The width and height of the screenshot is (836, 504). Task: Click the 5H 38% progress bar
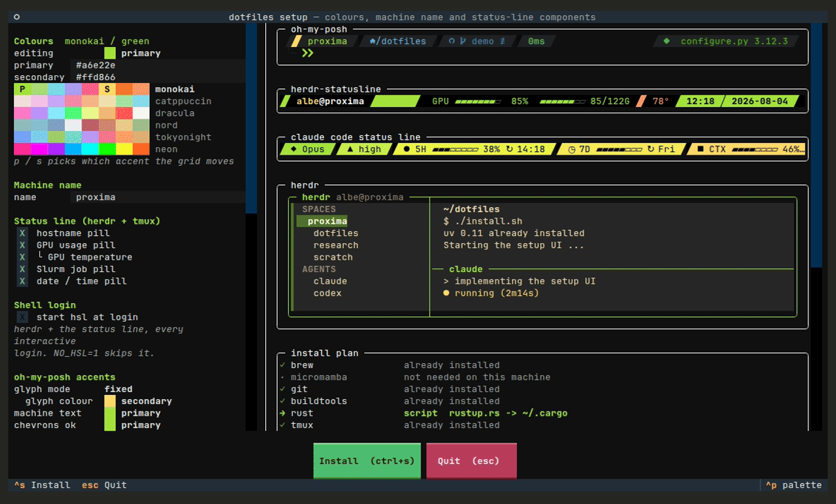pyautogui.click(x=454, y=149)
